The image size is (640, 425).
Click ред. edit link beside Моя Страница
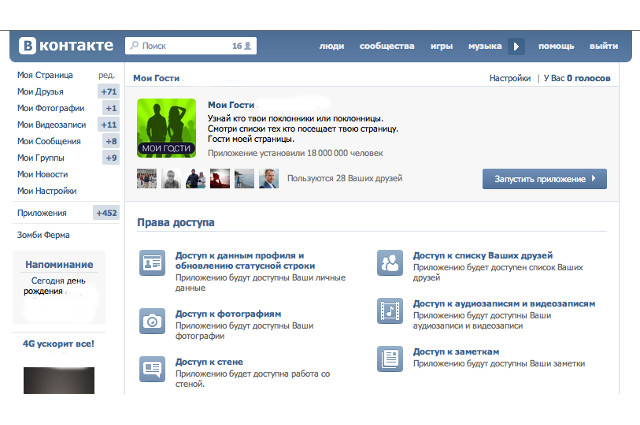tap(105, 75)
